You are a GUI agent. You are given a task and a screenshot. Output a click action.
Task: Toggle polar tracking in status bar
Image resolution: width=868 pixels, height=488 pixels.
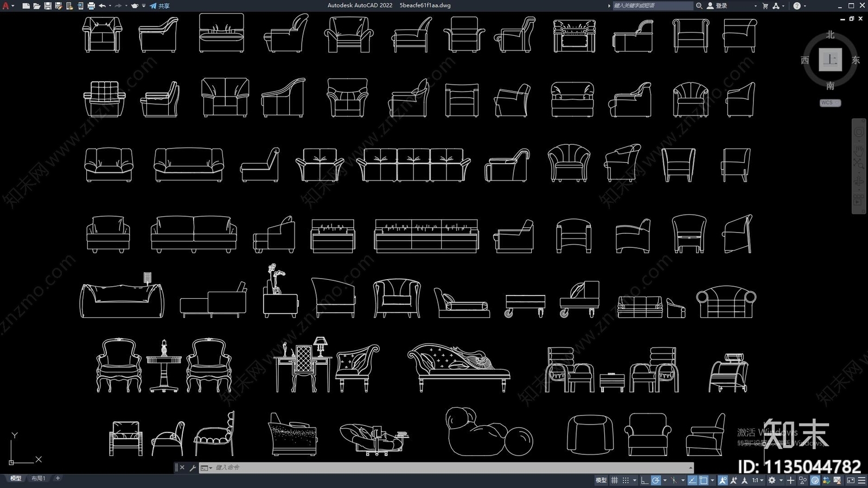click(x=656, y=480)
